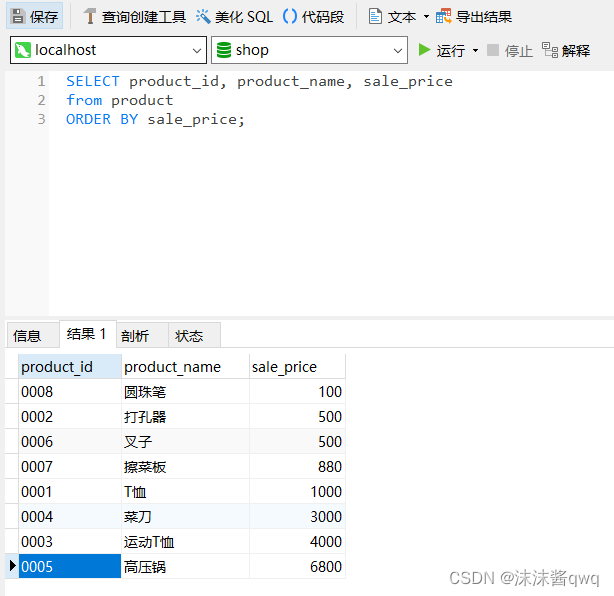The height and width of the screenshot is (596, 614).
Task: Open the Status (状态) tab
Action: [x=194, y=336]
